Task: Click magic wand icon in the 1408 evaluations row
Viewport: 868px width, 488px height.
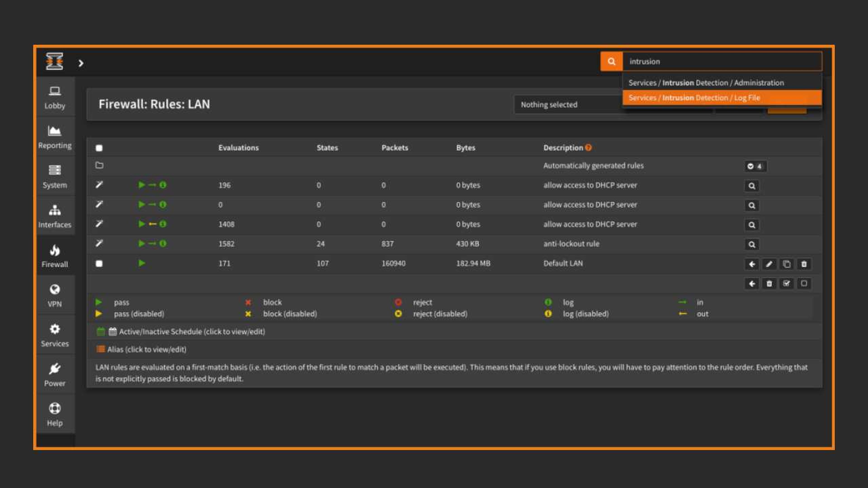Action: 99,224
